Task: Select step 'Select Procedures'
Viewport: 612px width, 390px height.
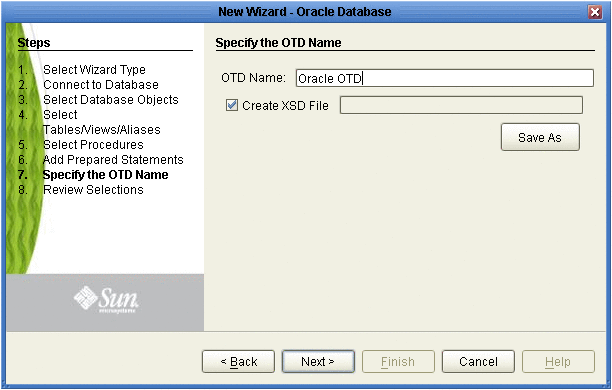Action: [x=93, y=144]
